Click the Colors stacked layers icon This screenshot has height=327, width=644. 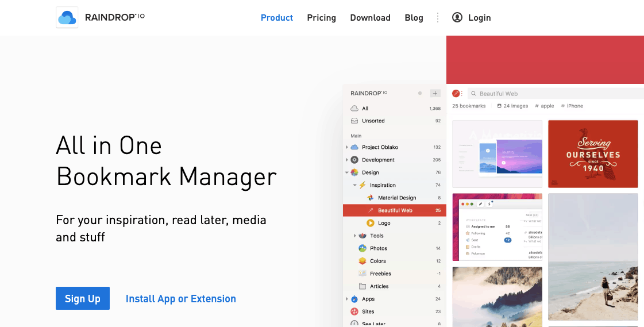[x=363, y=261]
